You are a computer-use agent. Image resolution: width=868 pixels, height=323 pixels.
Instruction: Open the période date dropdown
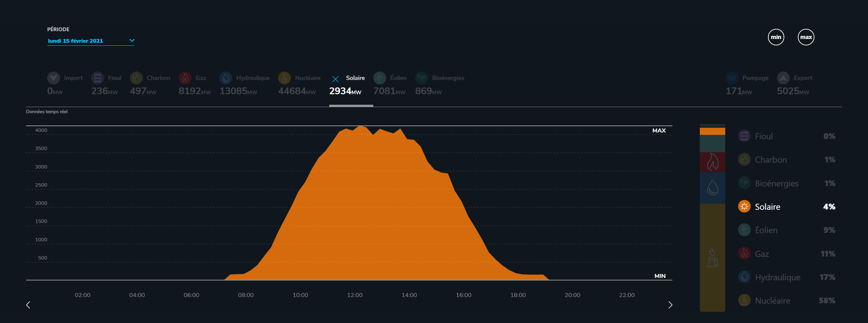click(91, 41)
